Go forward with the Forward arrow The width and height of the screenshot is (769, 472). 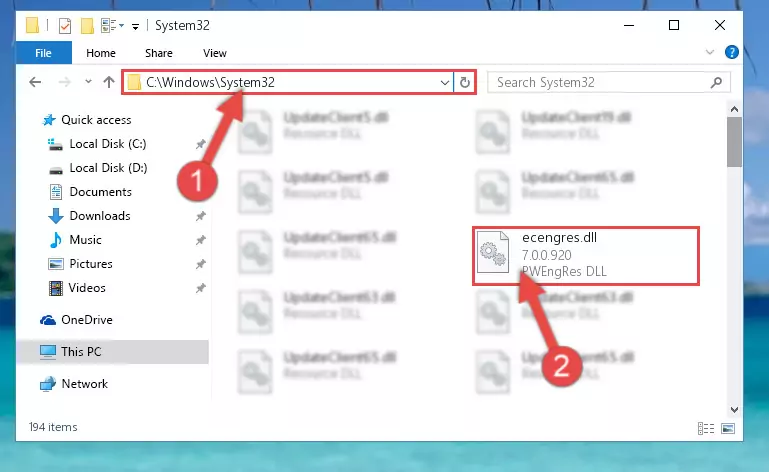[x=64, y=82]
